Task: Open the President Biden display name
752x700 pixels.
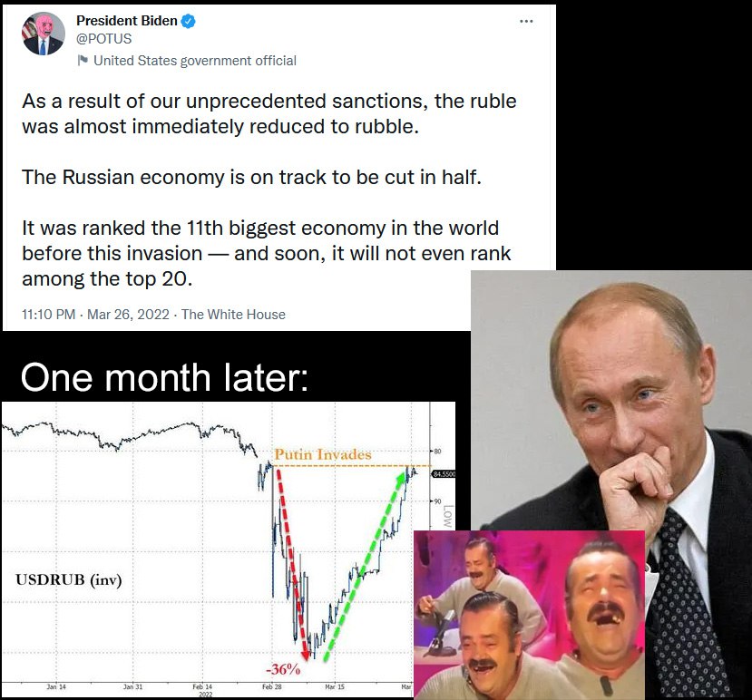Action: point(126,22)
